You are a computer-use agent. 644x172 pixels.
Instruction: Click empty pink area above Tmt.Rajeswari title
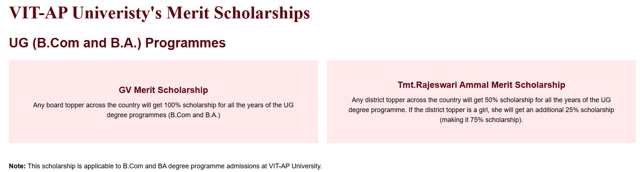pyautogui.click(x=481, y=69)
